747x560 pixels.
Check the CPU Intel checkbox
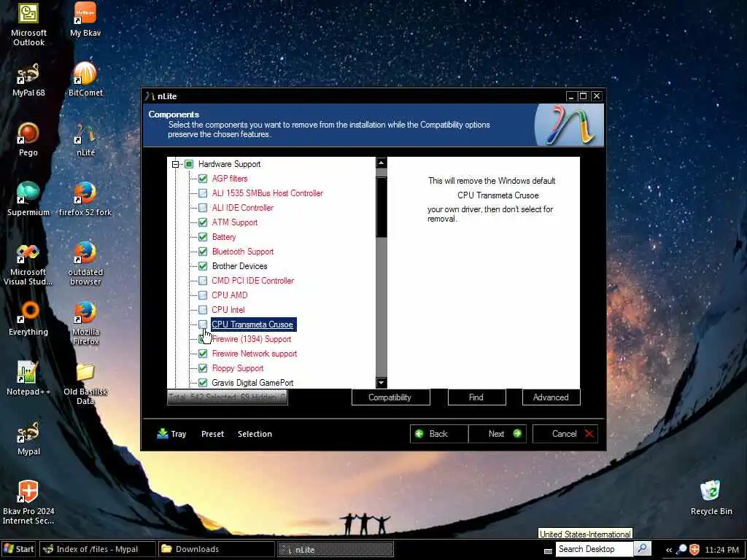[203, 310]
